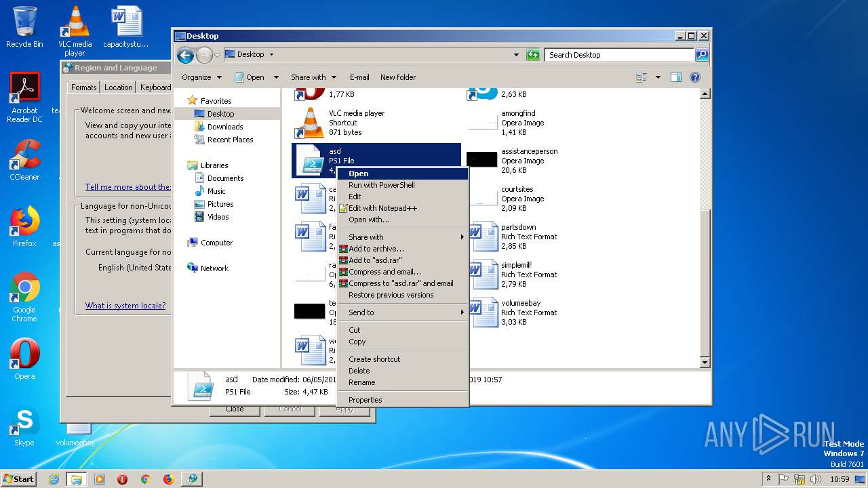
Task: Click the Explorer Back navigation button
Action: (x=185, y=55)
